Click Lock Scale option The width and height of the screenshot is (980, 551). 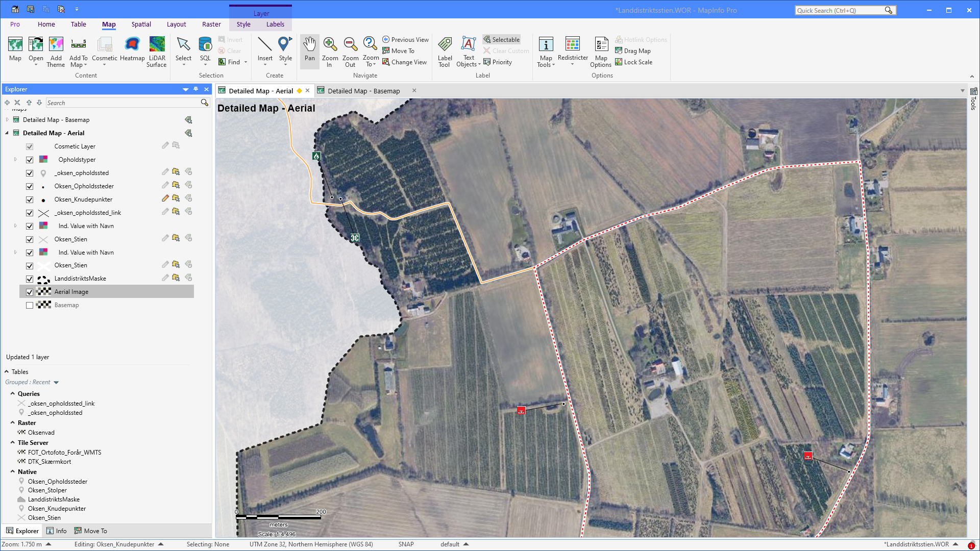click(633, 62)
